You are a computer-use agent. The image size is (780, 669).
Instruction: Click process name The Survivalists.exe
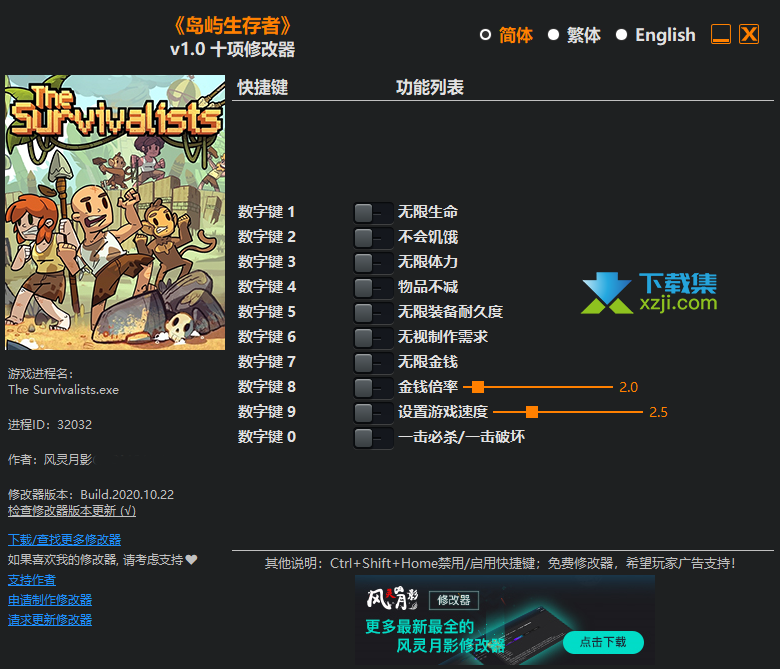(63, 390)
